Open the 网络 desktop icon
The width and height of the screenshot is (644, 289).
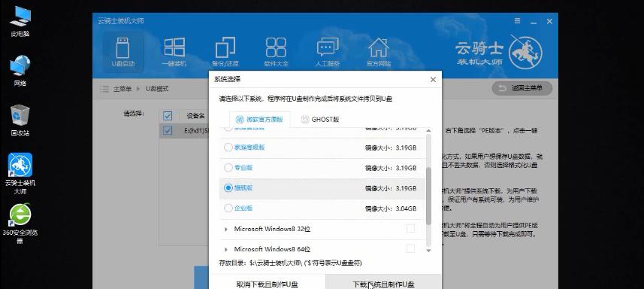pos(20,71)
